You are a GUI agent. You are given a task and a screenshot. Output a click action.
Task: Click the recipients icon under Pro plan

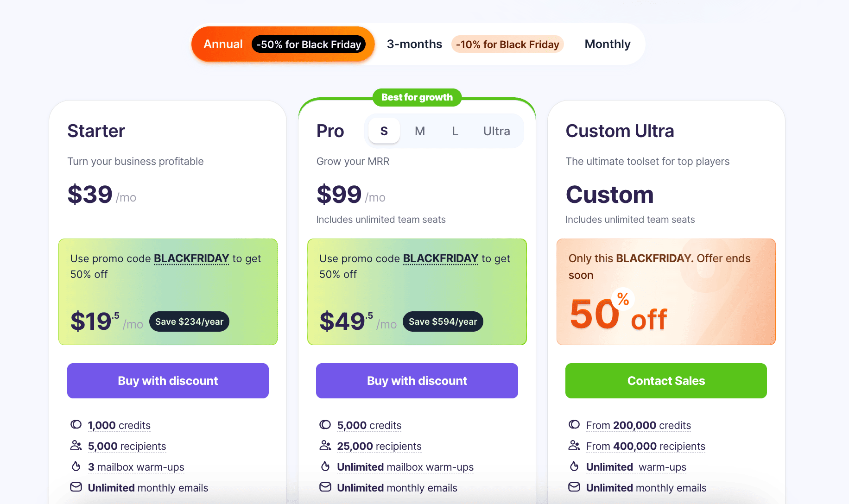pos(325,445)
